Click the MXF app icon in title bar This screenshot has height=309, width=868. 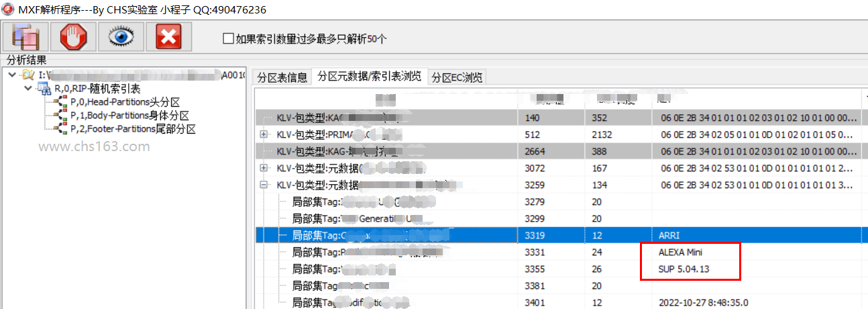[x=7, y=8]
